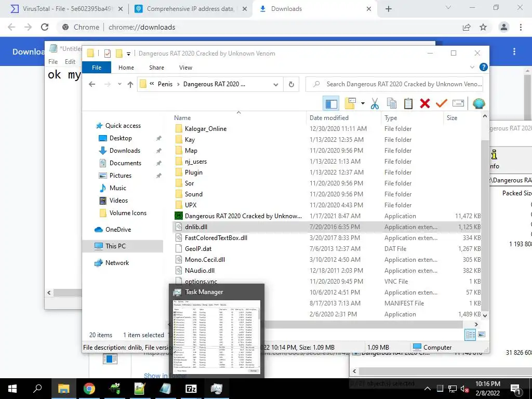Open the File tab in Explorer
Image resolution: width=532 pixels, height=399 pixels.
pos(97,68)
